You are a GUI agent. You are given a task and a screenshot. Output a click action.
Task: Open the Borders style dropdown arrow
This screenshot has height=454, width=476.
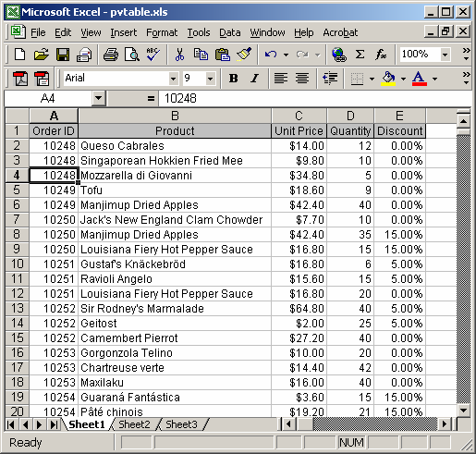tap(372, 79)
